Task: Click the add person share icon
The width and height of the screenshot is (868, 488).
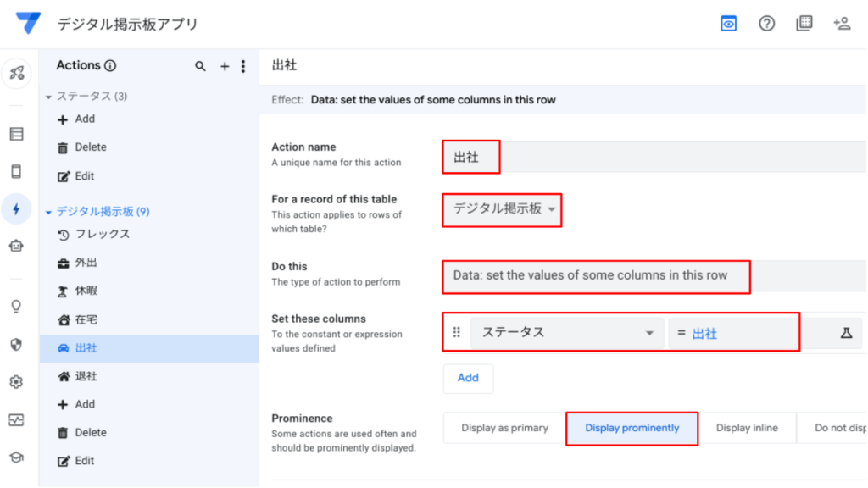Action: click(842, 23)
